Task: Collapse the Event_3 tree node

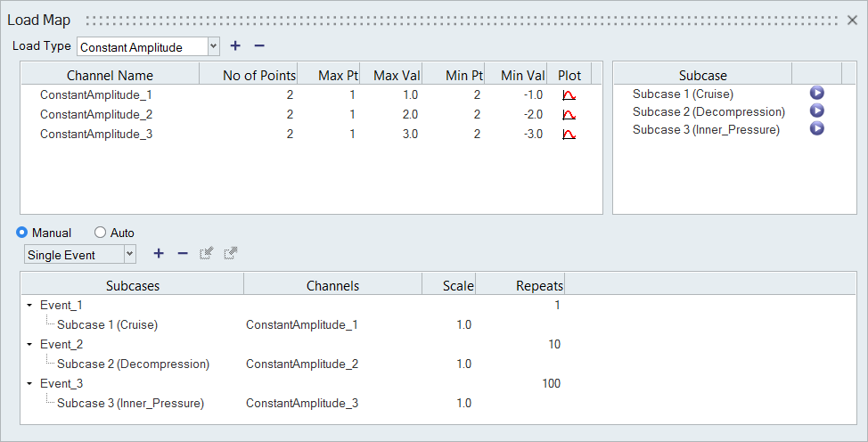Action: click(29, 384)
